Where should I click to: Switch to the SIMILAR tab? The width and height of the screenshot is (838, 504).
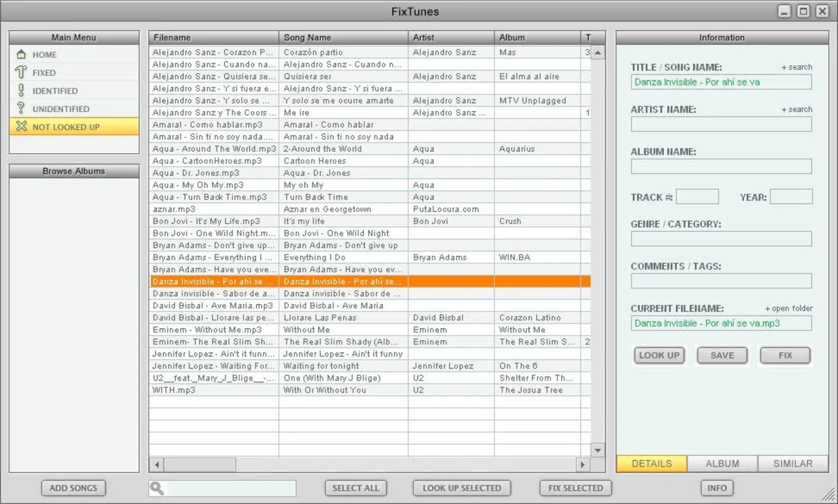pos(793,464)
